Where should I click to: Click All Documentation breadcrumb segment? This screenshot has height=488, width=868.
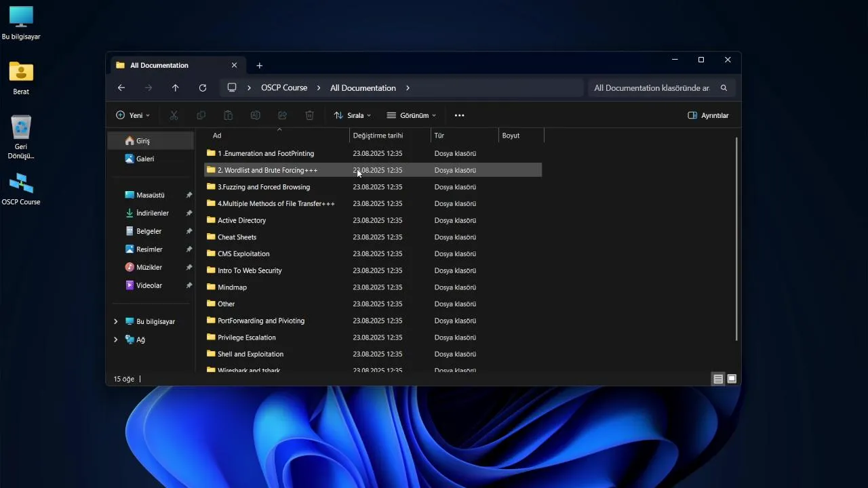pyautogui.click(x=363, y=88)
